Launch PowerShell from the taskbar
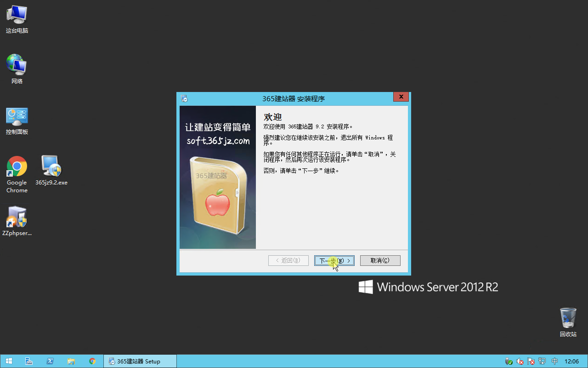 tap(50, 361)
